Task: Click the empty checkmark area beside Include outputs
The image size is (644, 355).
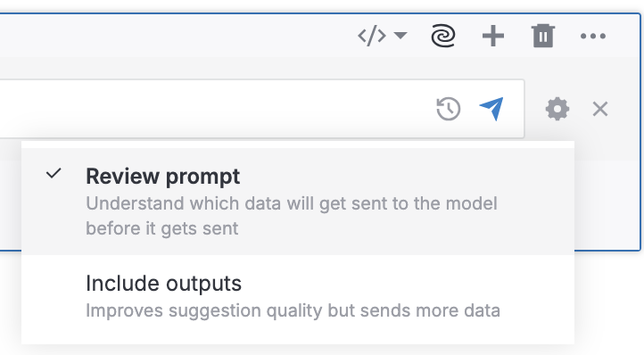Action: pos(54,284)
